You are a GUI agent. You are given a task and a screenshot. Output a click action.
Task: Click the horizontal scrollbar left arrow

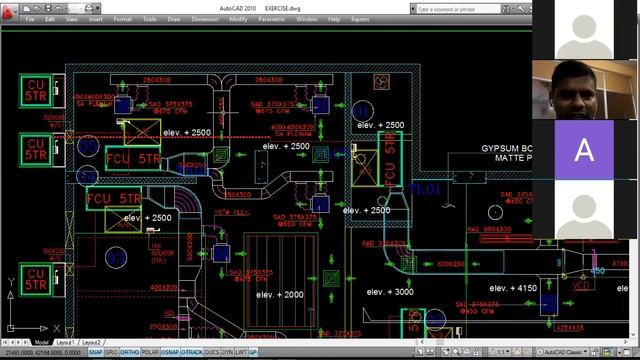(x=422, y=342)
